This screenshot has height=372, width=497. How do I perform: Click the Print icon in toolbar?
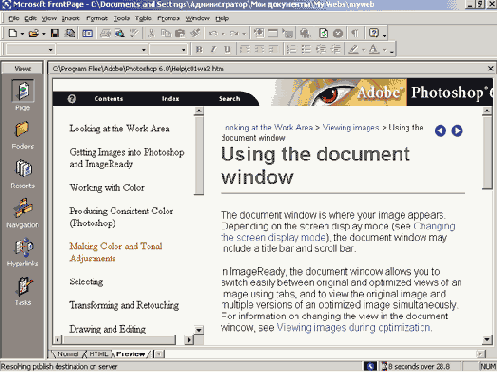point(105,33)
